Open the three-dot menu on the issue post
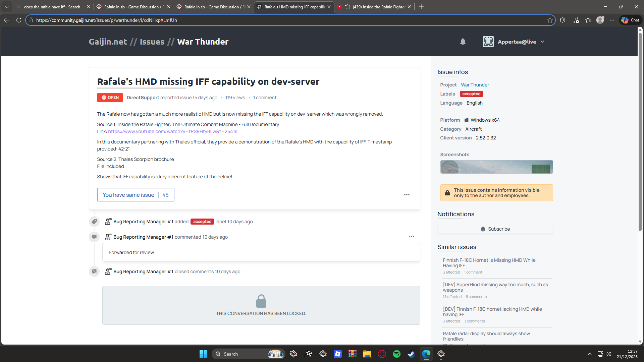 tap(407, 195)
